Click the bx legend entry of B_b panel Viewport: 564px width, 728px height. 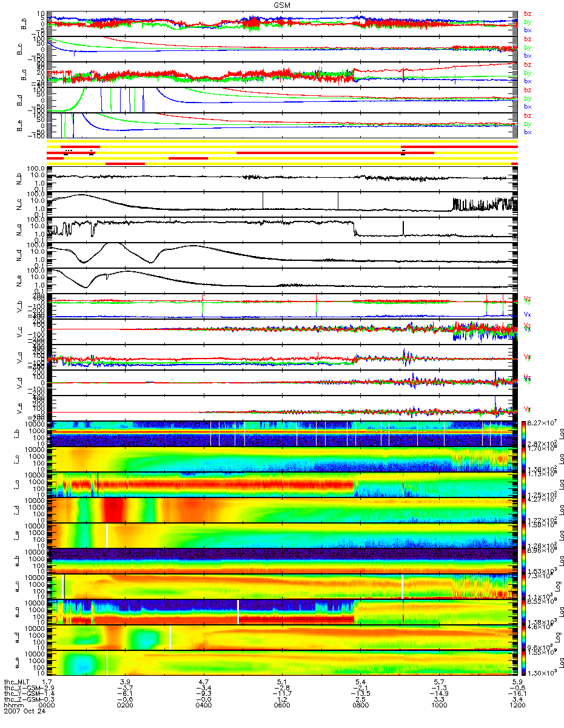(528, 30)
